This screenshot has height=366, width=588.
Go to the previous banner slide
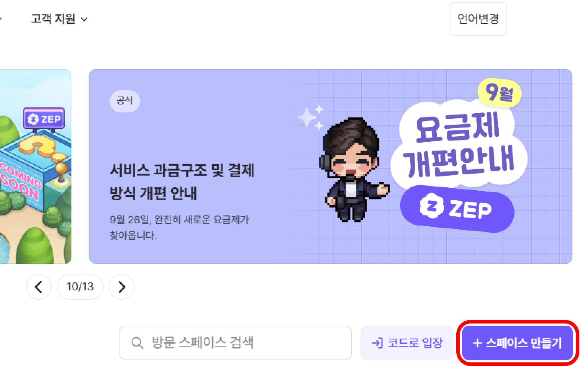[x=39, y=287]
